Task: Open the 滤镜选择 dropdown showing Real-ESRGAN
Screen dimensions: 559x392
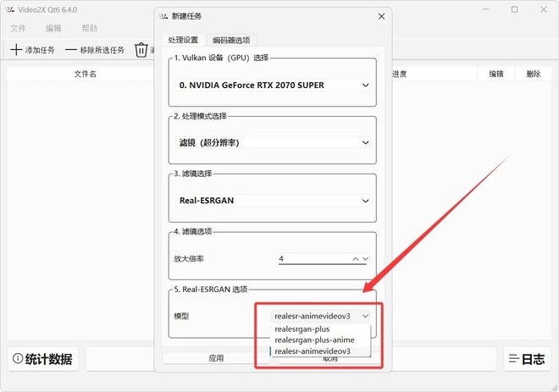Action: [x=273, y=201]
